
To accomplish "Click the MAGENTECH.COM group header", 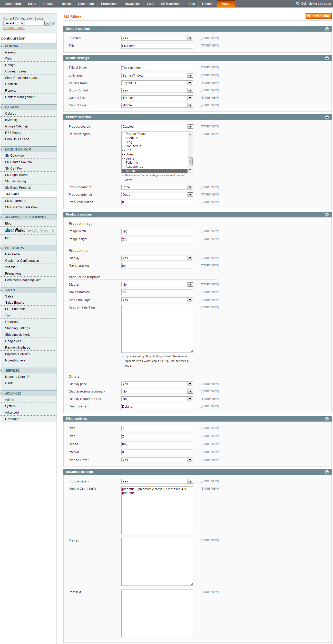I will (28, 150).
